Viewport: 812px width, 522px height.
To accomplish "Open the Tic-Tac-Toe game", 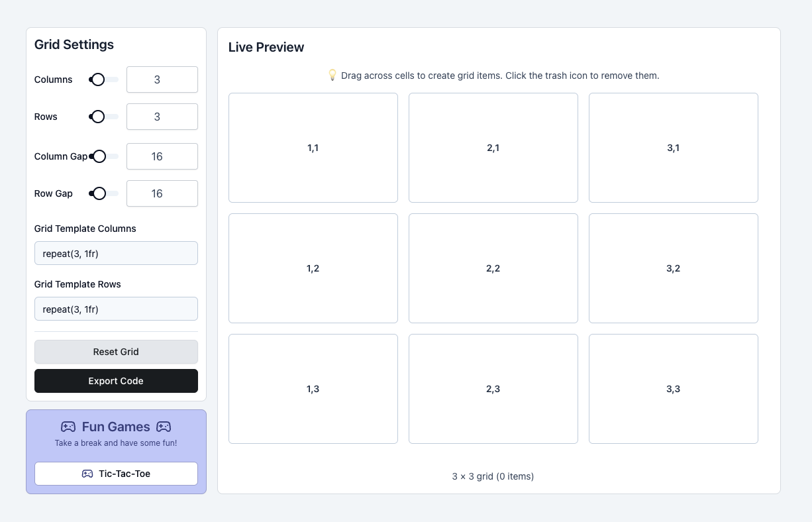I will pyautogui.click(x=116, y=474).
